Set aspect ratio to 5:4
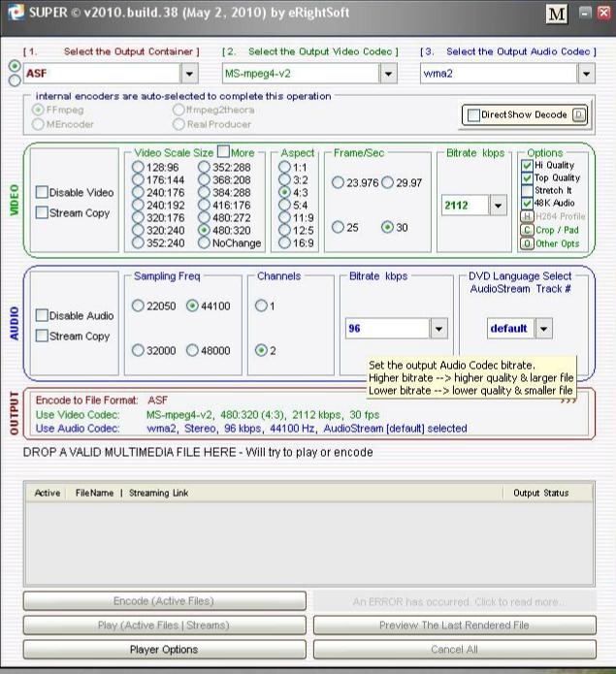616x674 pixels. coord(284,205)
